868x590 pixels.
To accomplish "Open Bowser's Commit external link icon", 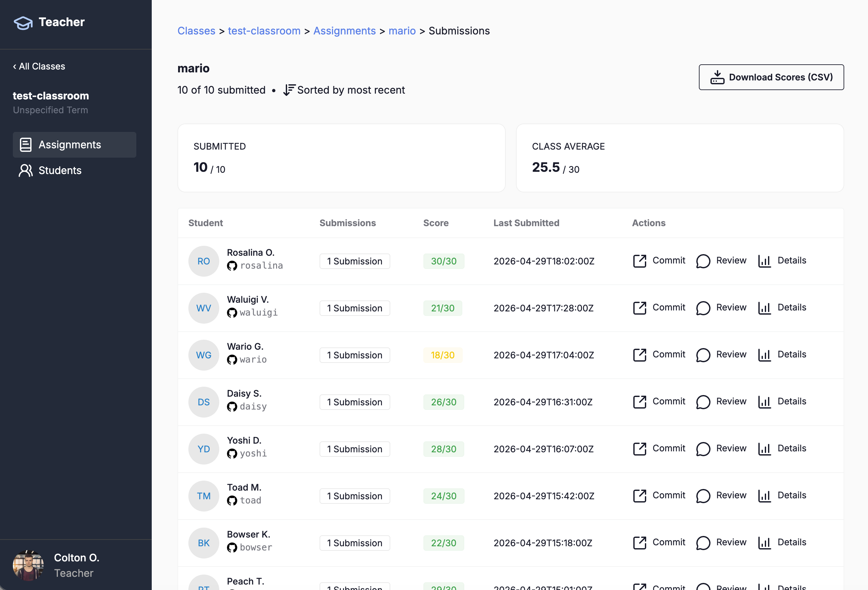I will coord(639,542).
